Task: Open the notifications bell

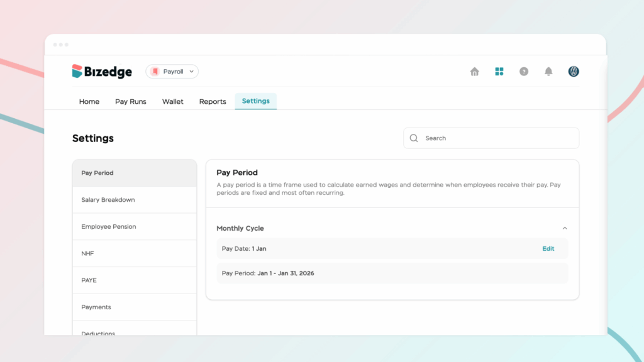Action: pyautogui.click(x=548, y=72)
